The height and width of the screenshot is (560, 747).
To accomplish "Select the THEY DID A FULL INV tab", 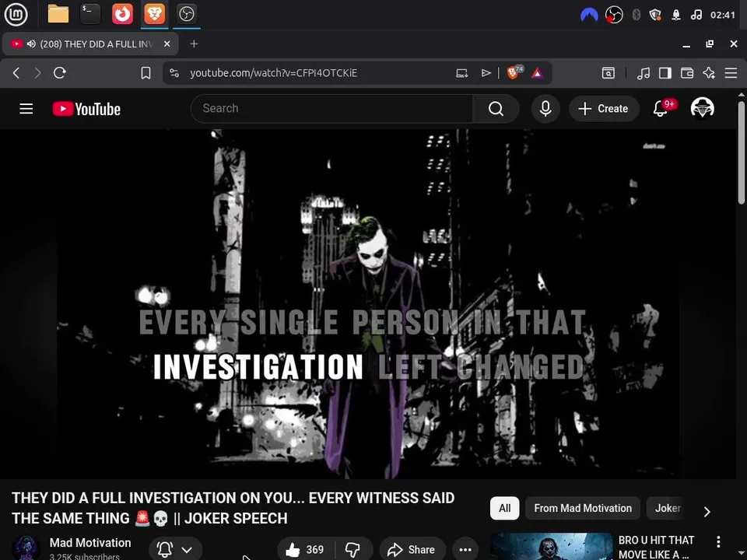I will [x=90, y=44].
